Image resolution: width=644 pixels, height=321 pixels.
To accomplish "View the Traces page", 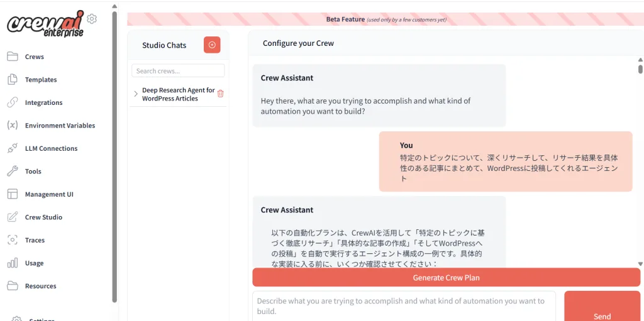I will tap(35, 240).
